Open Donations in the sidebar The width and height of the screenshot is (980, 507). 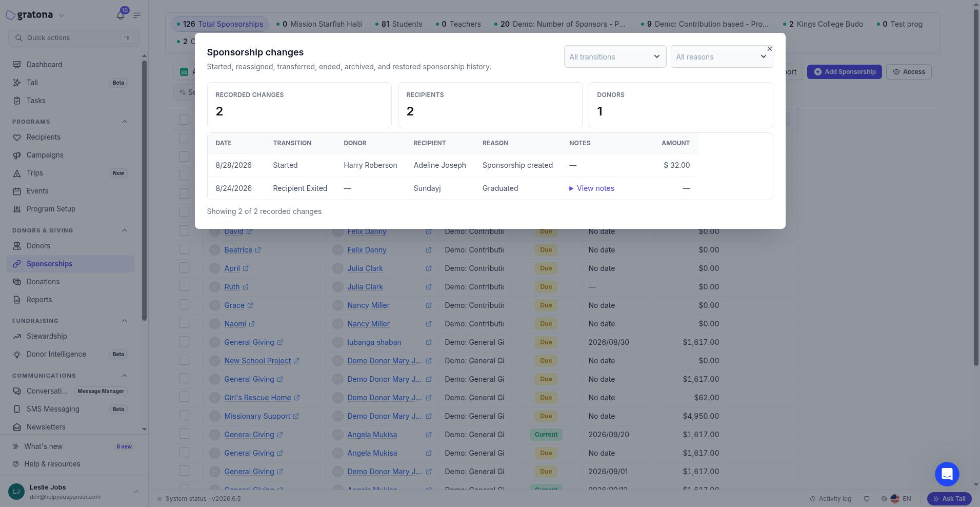[x=71, y=282]
